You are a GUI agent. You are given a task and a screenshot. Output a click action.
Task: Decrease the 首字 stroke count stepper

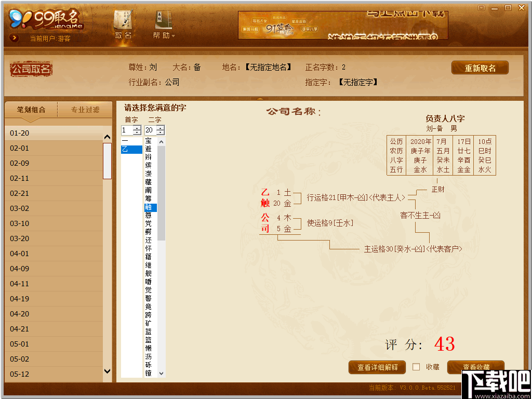pyautogui.click(x=137, y=132)
